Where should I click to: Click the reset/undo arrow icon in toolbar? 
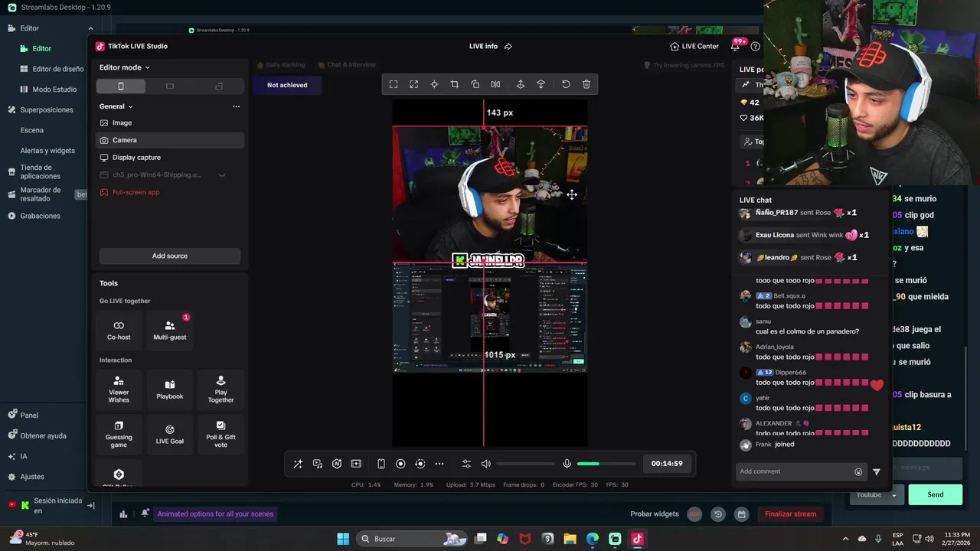[566, 84]
